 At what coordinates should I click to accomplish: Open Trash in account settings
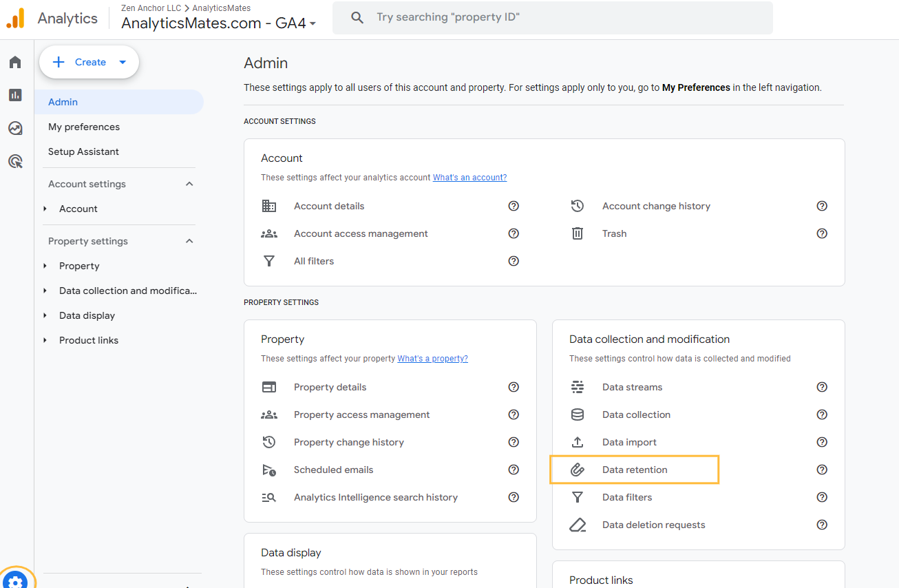[x=614, y=233]
